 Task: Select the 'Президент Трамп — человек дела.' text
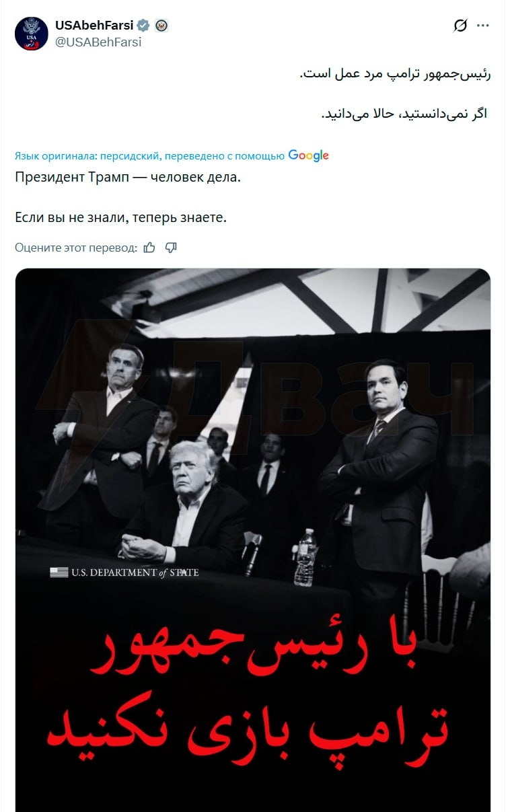pos(127,178)
